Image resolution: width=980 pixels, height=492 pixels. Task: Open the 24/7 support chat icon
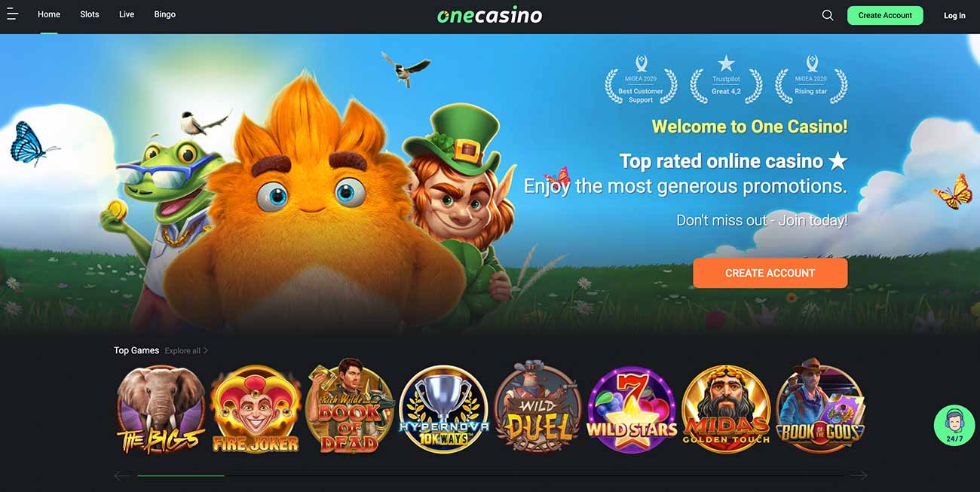coord(954,426)
